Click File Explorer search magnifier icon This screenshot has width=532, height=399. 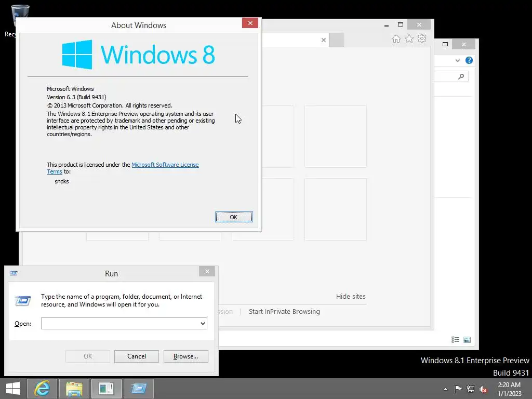461,76
